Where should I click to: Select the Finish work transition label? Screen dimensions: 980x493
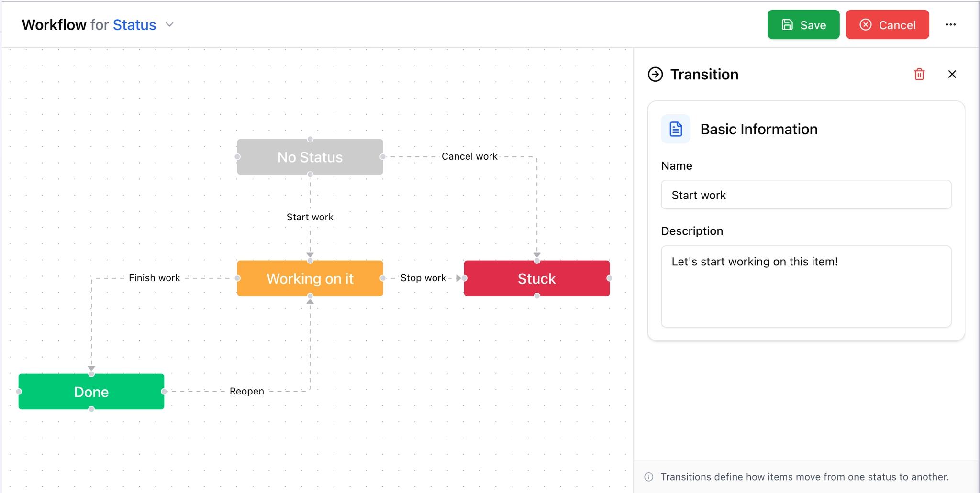[154, 278]
